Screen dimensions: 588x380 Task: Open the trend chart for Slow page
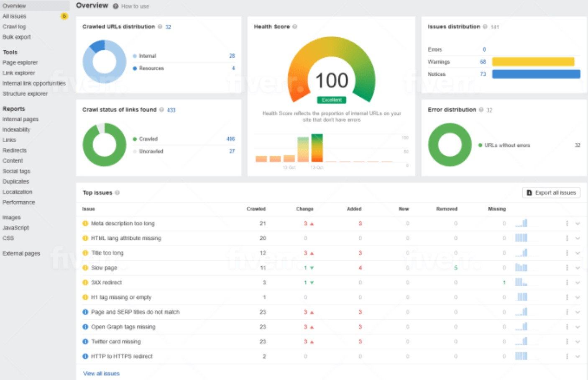[x=521, y=267]
